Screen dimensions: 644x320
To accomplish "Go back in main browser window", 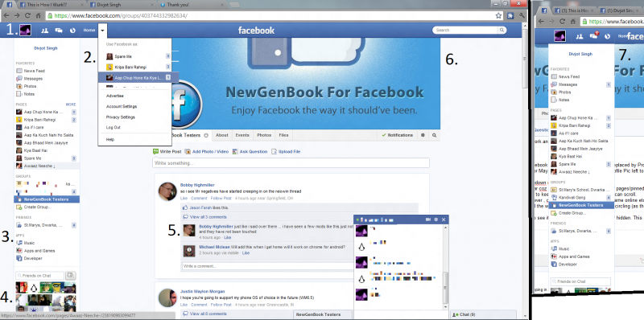I will (6, 15).
